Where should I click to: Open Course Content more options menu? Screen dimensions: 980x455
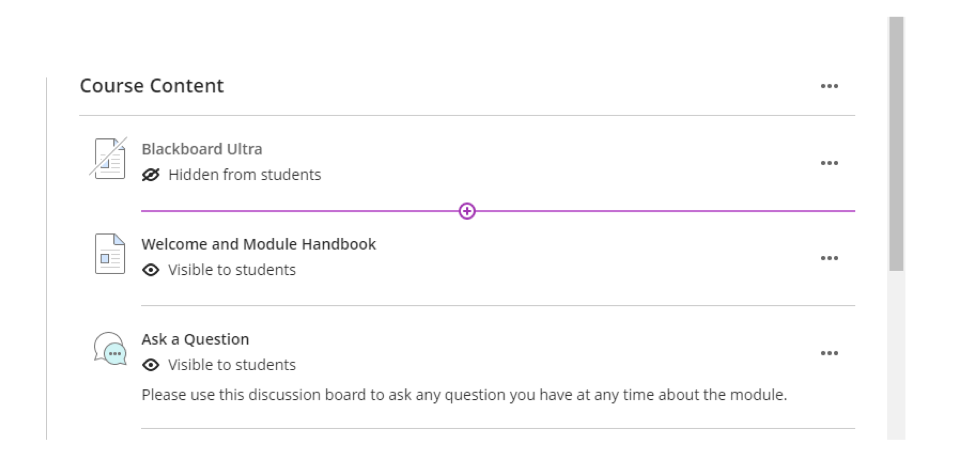pyautogui.click(x=829, y=86)
